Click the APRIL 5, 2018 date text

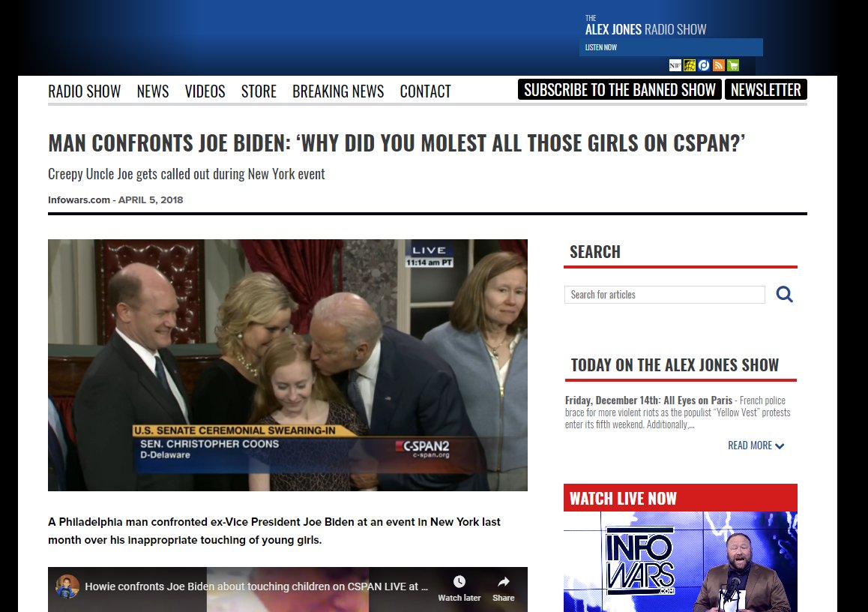[151, 200]
